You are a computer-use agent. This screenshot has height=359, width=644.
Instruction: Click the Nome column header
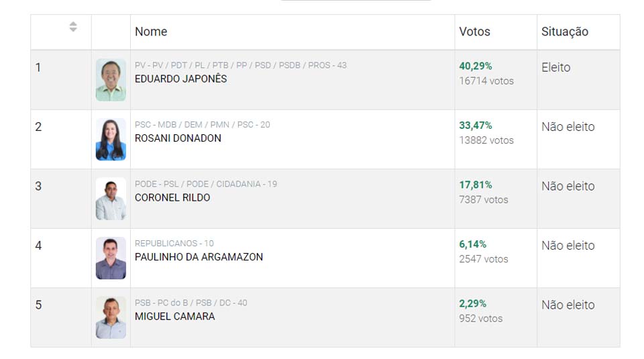click(151, 32)
